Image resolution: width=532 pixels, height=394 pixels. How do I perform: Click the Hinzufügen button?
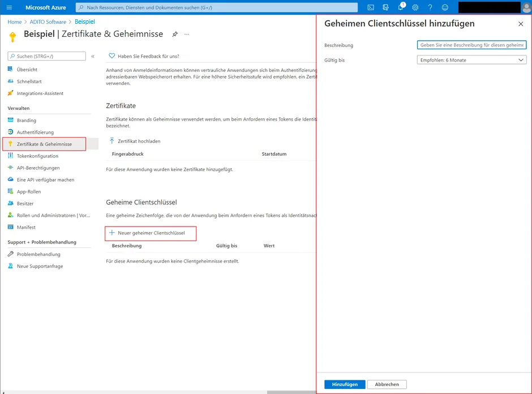coord(345,384)
